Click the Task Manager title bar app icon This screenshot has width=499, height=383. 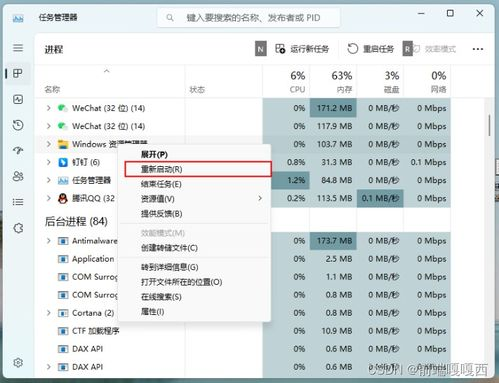18,18
